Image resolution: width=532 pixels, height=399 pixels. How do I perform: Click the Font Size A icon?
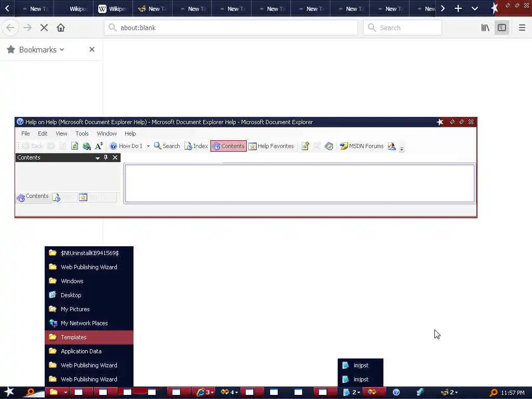[99, 146]
